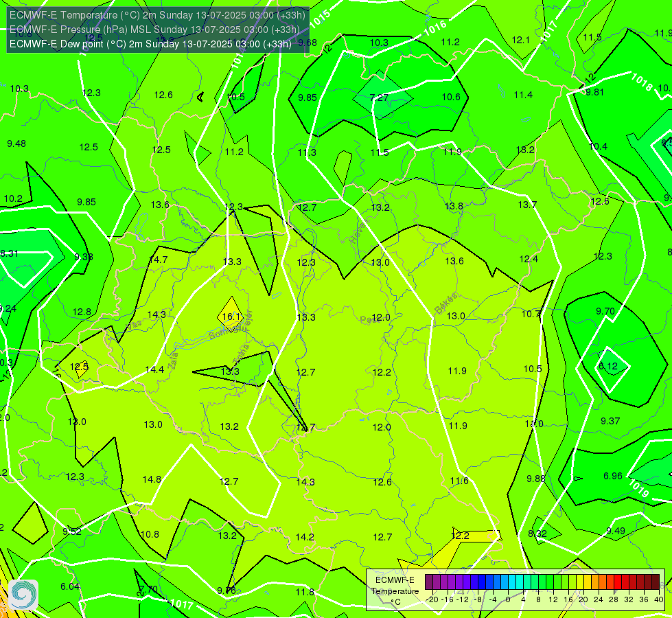This screenshot has height=618, width=672.
Task: Click the 14.8 value on the map
Action: coord(152,479)
